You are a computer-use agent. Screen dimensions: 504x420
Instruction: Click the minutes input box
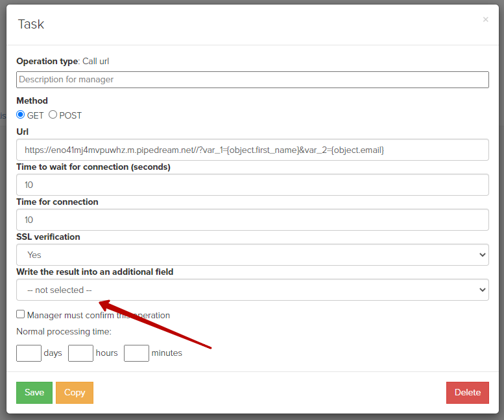click(136, 353)
